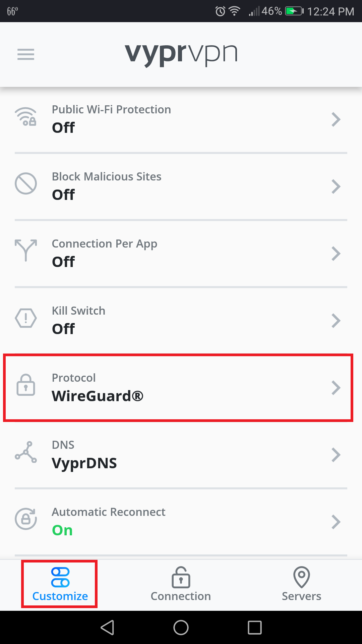The image size is (362, 644).
Task: Open the Servers tab
Action: (x=301, y=584)
